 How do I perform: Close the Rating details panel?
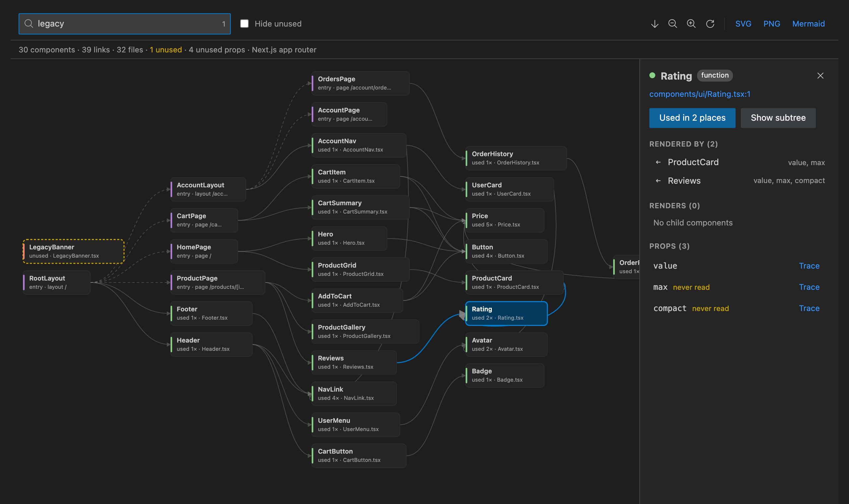point(820,76)
